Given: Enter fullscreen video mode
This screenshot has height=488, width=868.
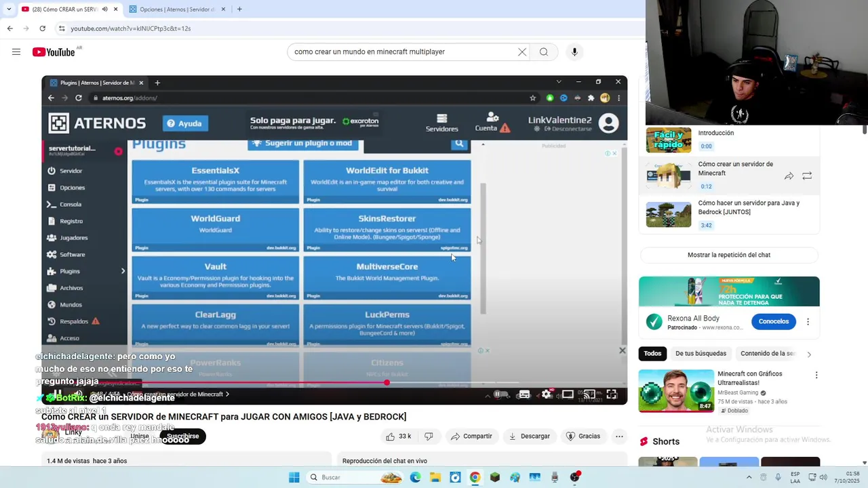Looking at the screenshot, I should (612, 394).
